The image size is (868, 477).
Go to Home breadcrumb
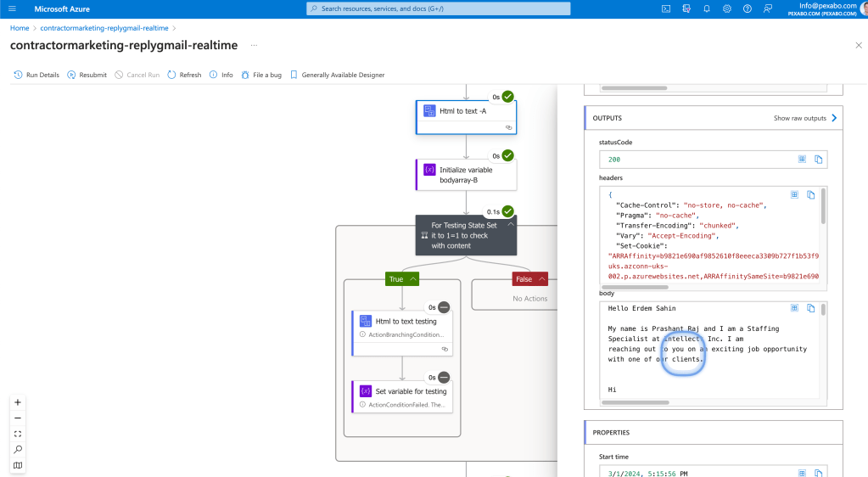20,28
